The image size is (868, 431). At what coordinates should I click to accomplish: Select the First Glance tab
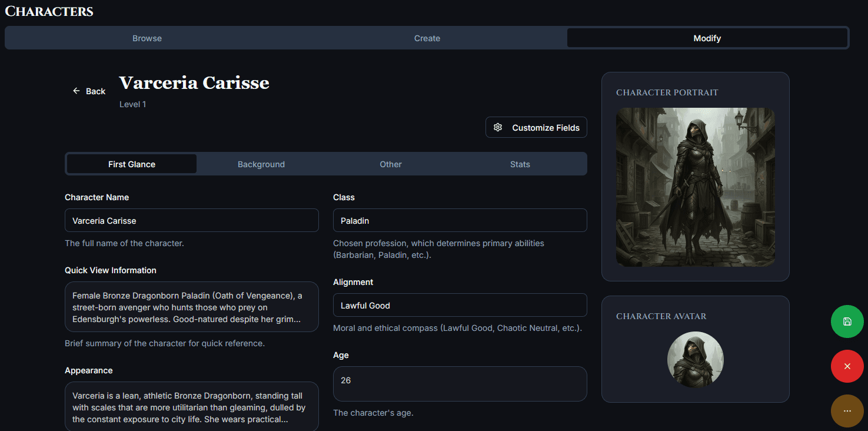(x=132, y=164)
